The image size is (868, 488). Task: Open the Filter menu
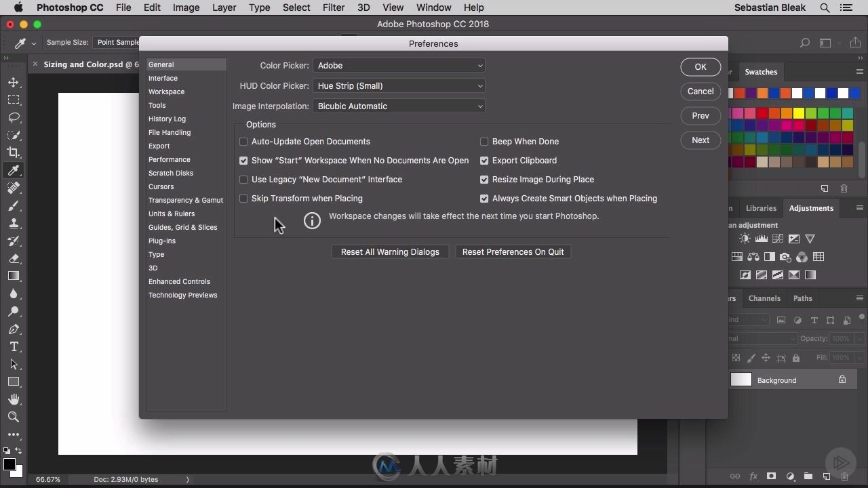[333, 7]
